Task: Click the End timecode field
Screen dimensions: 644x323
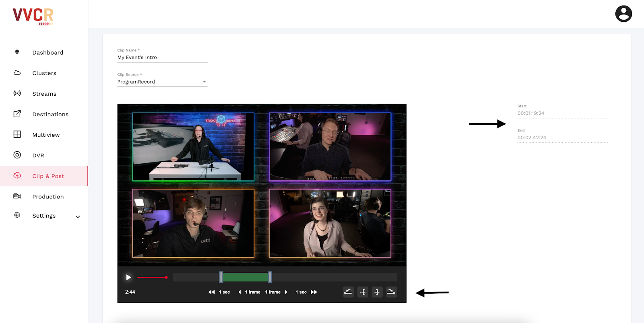Action: (x=562, y=138)
